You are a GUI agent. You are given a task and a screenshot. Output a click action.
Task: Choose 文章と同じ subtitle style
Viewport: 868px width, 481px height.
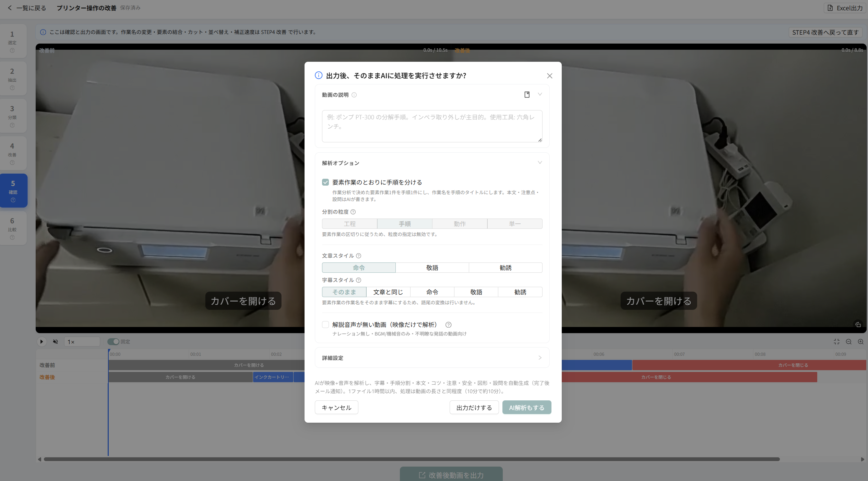tap(388, 292)
